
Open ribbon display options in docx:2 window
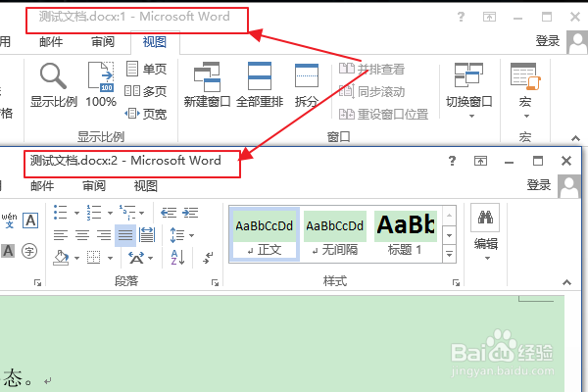481,161
